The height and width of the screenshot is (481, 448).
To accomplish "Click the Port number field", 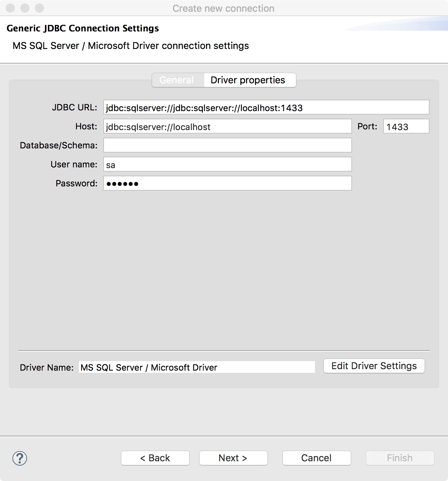I will (406, 126).
